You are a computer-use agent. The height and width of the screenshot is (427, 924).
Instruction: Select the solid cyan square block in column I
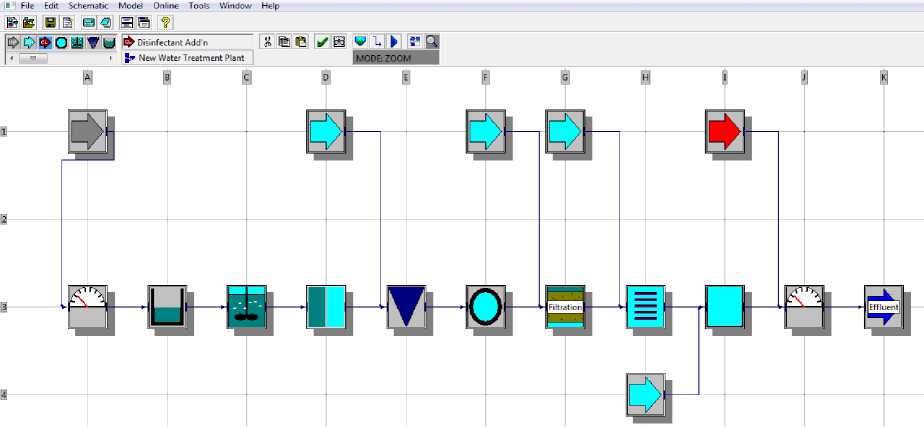coord(725,307)
